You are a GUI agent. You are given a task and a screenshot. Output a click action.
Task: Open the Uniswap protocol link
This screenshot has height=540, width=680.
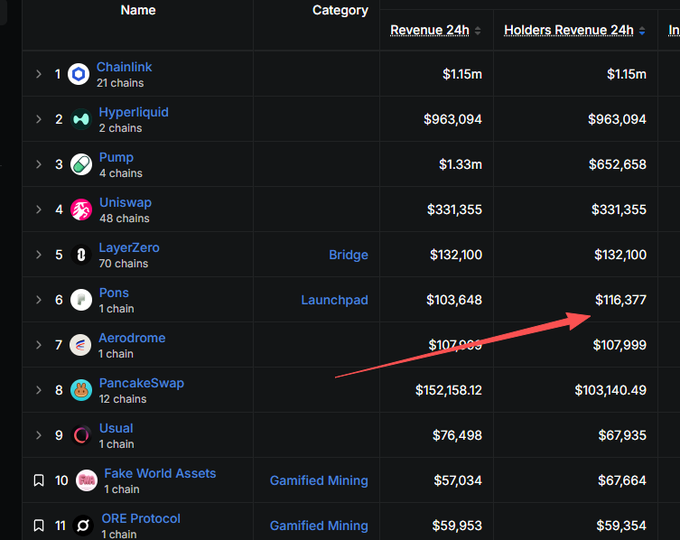(125, 202)
